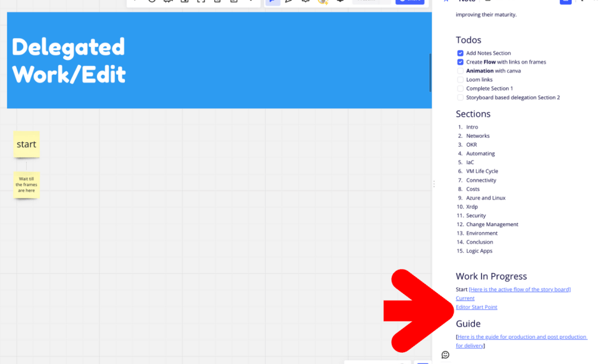Click the highlighted cursor mode icon in toolbar
608x364 pixels.
pyautogui.click(x=273, y=2)
